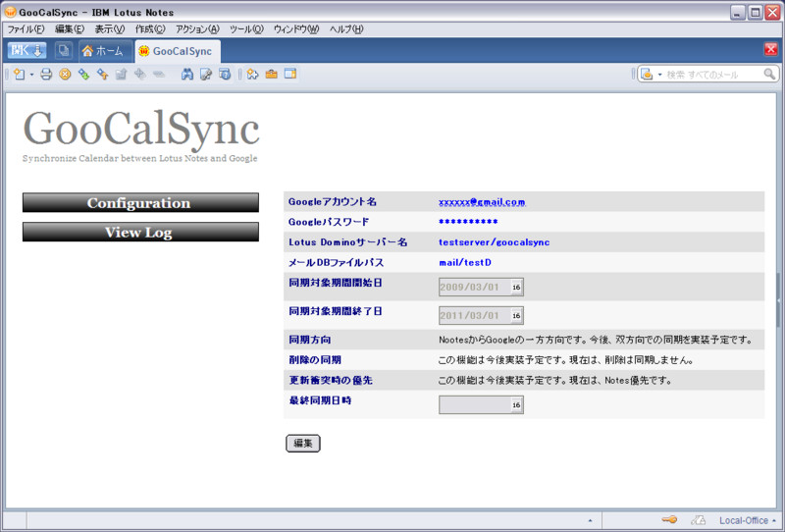
Task: Open the 作成(C) menu
Action: 150,29
